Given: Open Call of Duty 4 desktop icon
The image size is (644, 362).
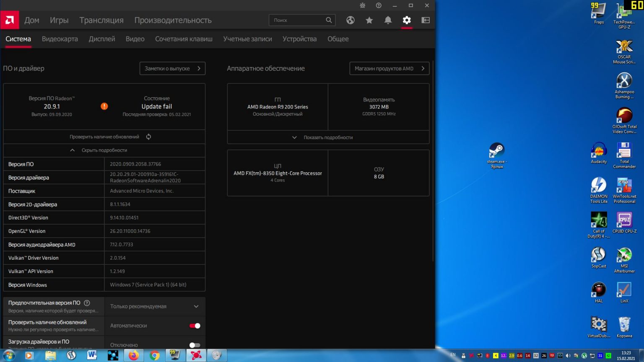Looking at the screenshot, I should coord(599,225).
